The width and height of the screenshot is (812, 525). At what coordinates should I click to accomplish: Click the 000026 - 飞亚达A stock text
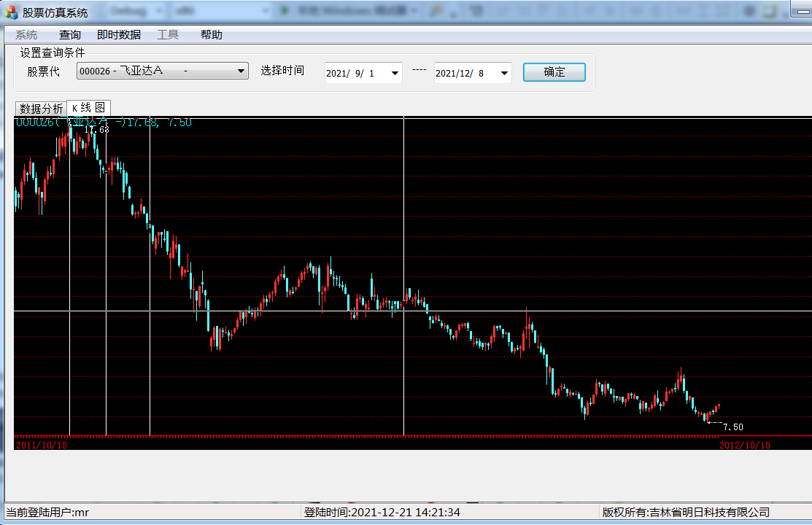point(121,71)
